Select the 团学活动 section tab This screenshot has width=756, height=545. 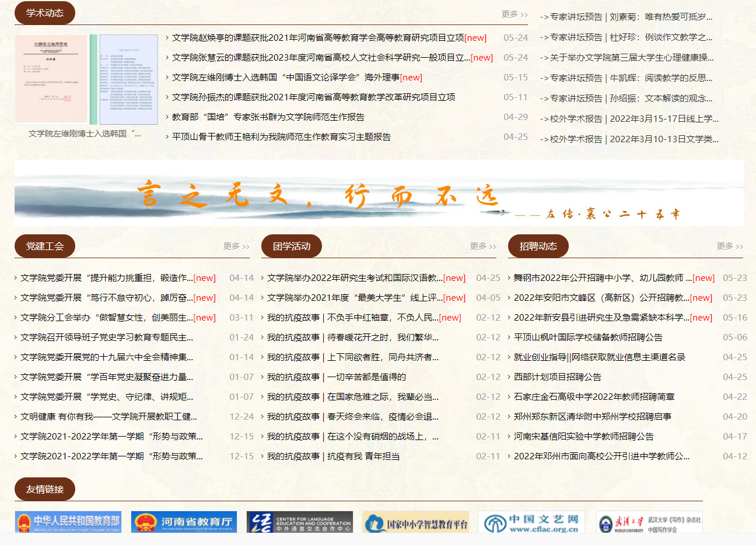(x=292, y=246)
